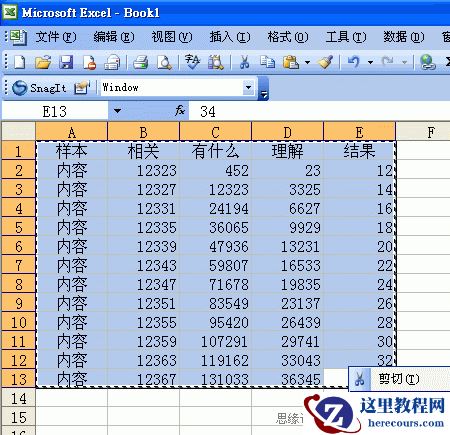Viewport: 450px width, 435px height.
Task: Click the New workbook icon
Action: pos(20,62)
